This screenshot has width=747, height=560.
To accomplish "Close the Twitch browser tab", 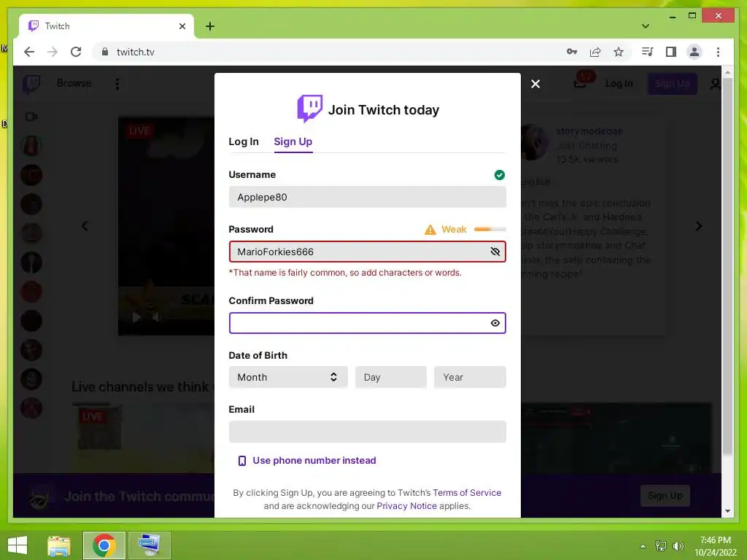I will pyautogui.click(x=182, y=26).
